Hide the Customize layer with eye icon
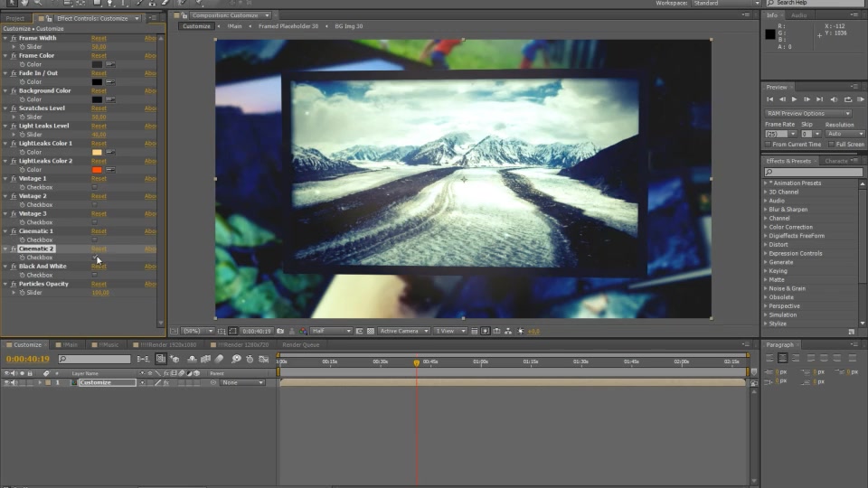Viewport: 868px width, 488px height. (x=7, y=382)
